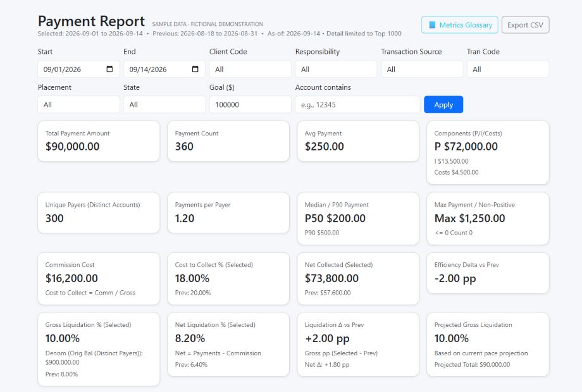Click the Goal ($) input showing 100000
Viewport: 582px width, 392px height.
(250, 104)
